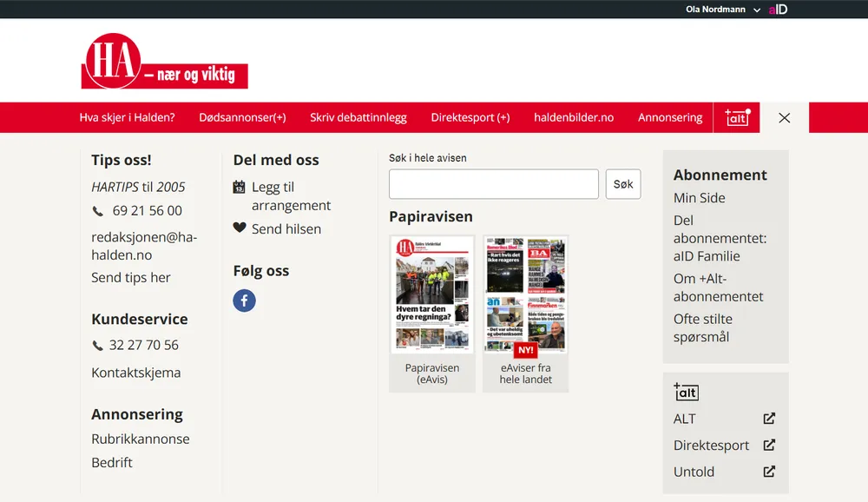This screenshot has width=868, height=502.
Task: Open the Facebook page icon
Action: (x=244, y=301)
